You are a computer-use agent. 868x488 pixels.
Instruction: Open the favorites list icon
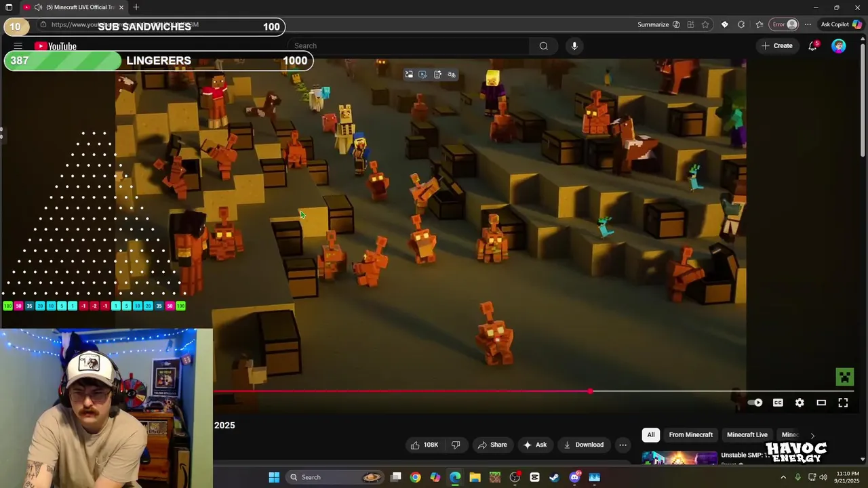tap(759, 24)
